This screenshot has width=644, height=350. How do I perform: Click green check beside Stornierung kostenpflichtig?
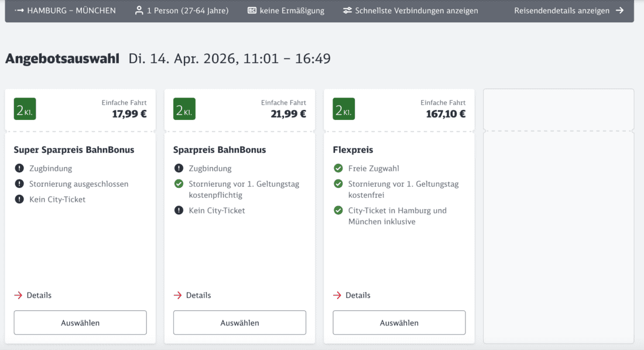[179, 184]
